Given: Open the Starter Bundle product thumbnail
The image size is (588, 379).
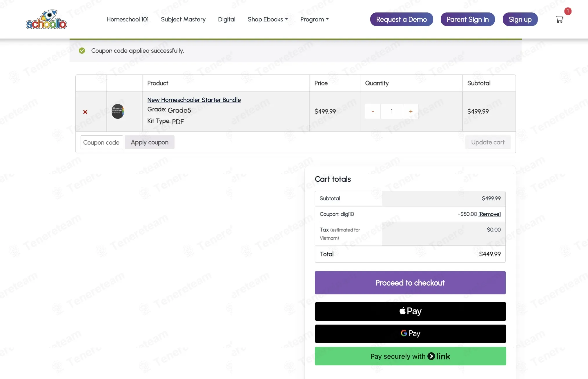Looking at the screenshot, I should coord(118,111).
